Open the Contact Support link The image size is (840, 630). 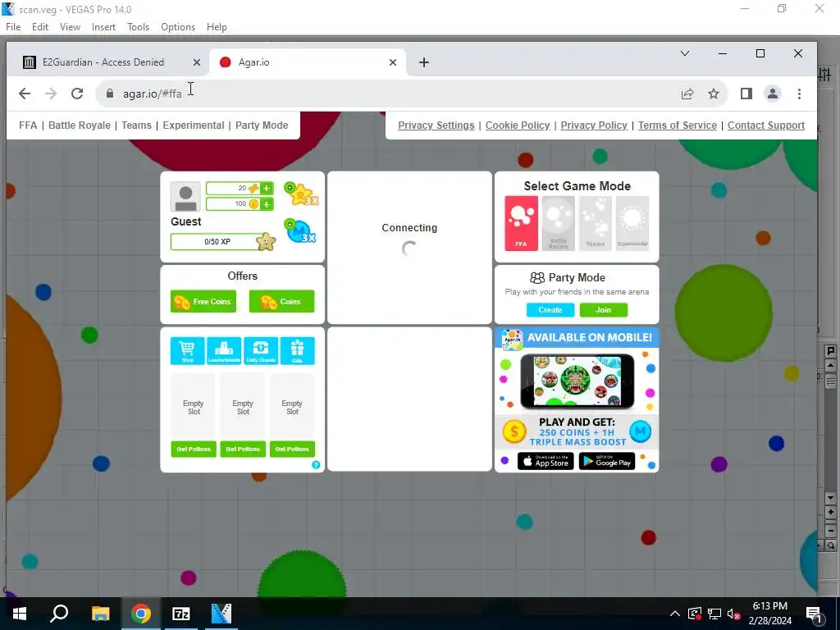766,126
